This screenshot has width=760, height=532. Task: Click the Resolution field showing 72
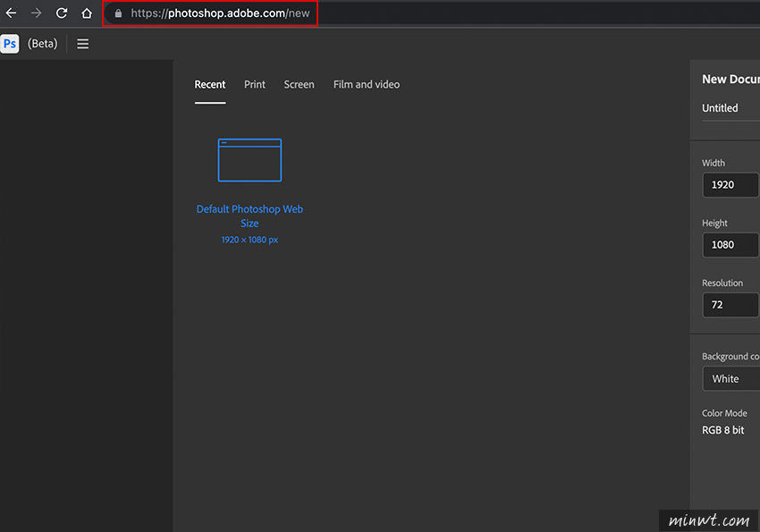(730, 305)
